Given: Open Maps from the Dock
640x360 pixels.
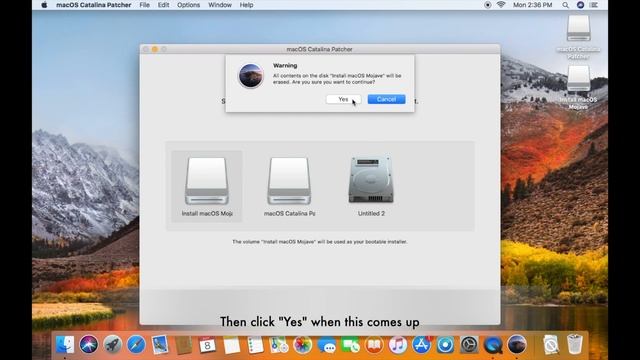Looking at the screenshot, I should click(279, 345).
